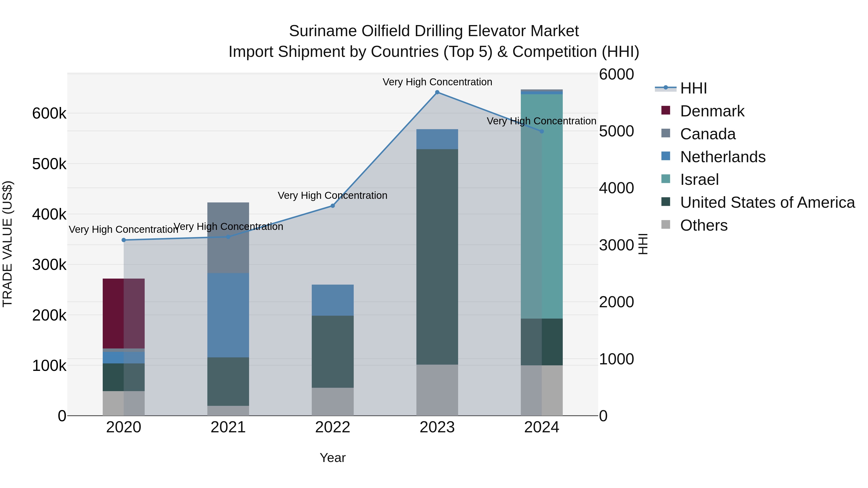Click the United States segment in 2022 bar

332,352
